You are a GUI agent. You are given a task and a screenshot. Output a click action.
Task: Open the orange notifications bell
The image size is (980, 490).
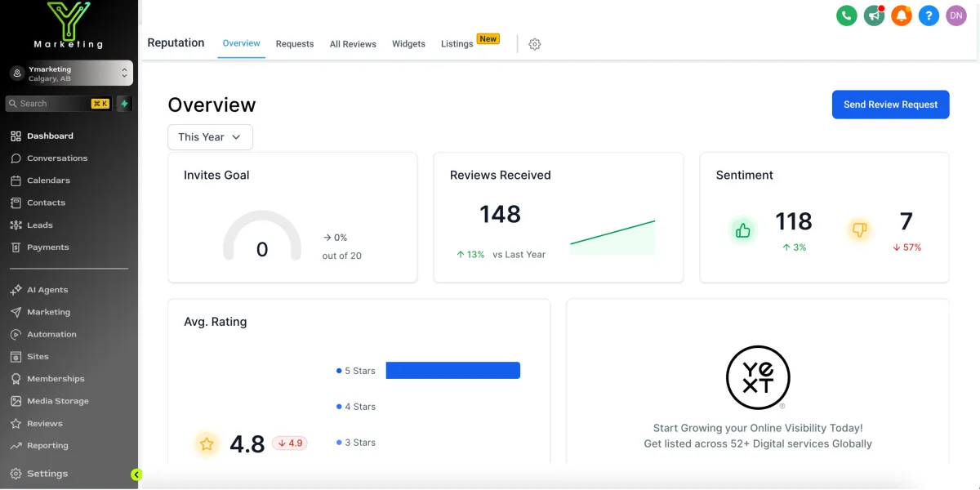[x=902, y=16]
